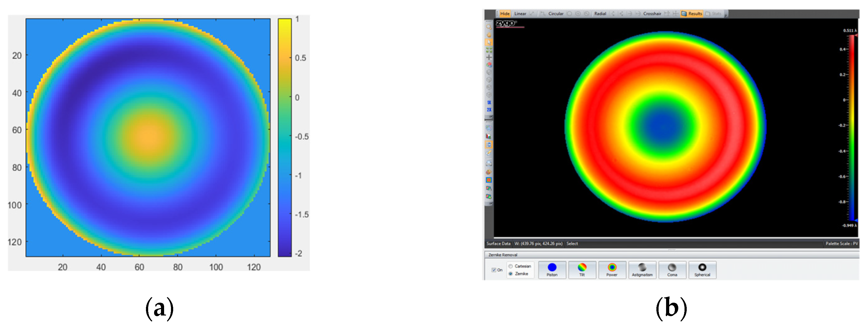The width and height of the screenshot is (868, 328).
Task: Click the printer icon in left toolbar
Action: pyautogui.click(x=489, y=164)
